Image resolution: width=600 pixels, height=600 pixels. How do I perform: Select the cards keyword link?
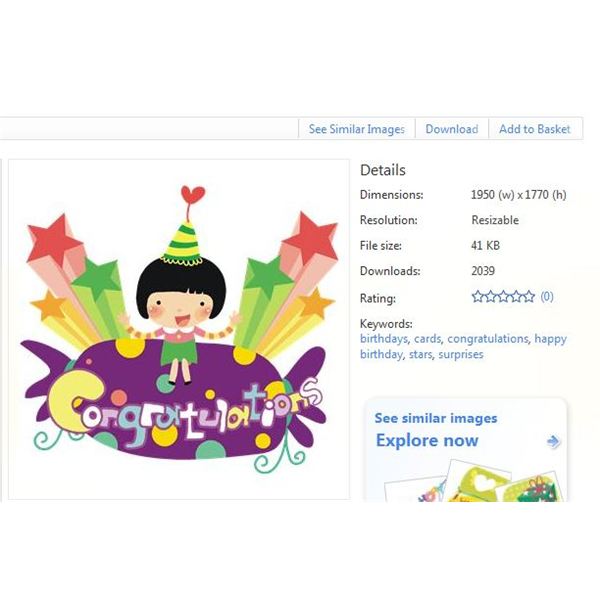pyautogui.click(x=427, y=339)
